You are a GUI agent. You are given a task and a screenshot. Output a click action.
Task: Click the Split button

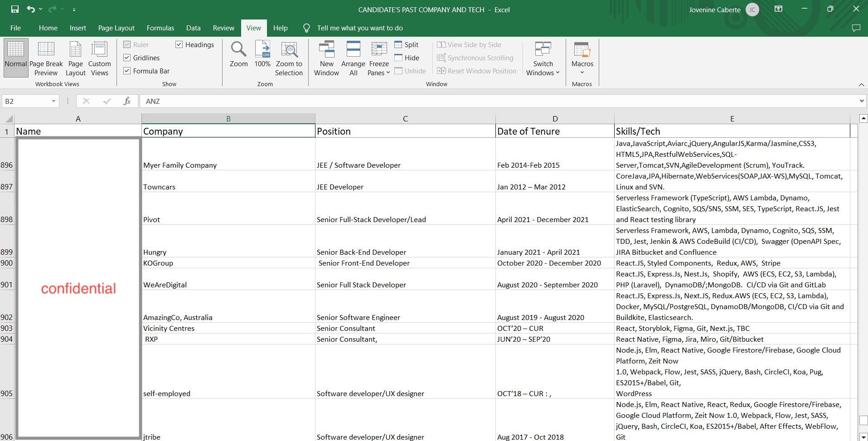[406, 44]
